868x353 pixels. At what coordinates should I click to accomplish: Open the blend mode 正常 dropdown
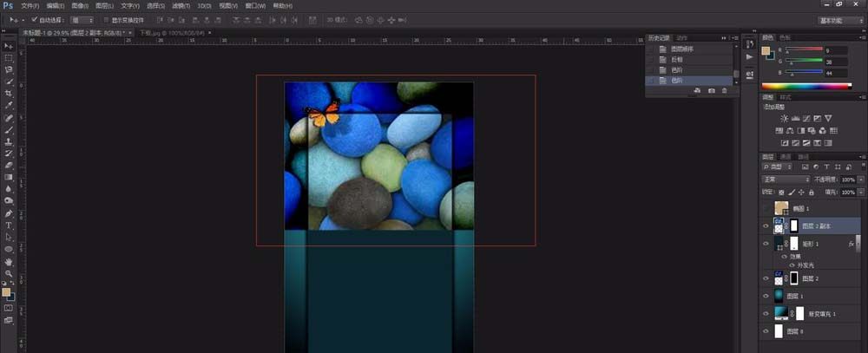[785, 180]
